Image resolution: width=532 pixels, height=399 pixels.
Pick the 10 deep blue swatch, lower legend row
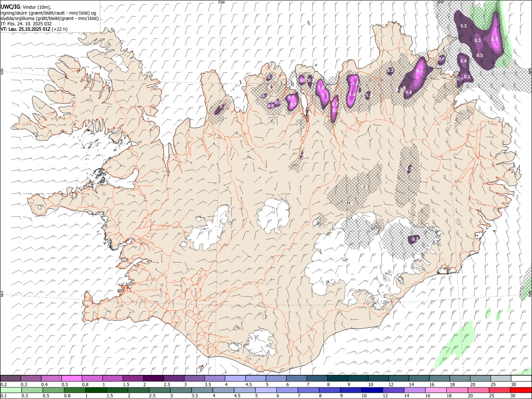(372, 390)
